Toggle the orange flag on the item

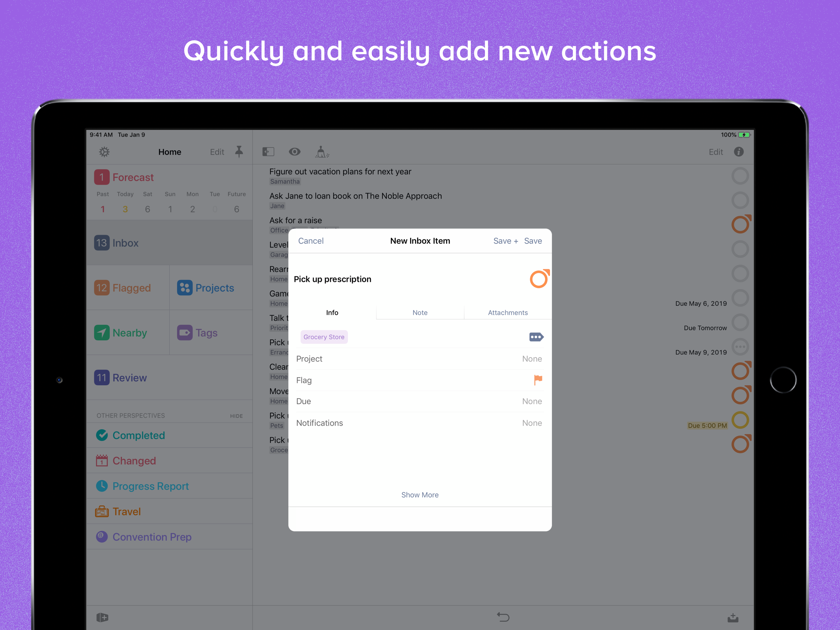click(538, 380)
